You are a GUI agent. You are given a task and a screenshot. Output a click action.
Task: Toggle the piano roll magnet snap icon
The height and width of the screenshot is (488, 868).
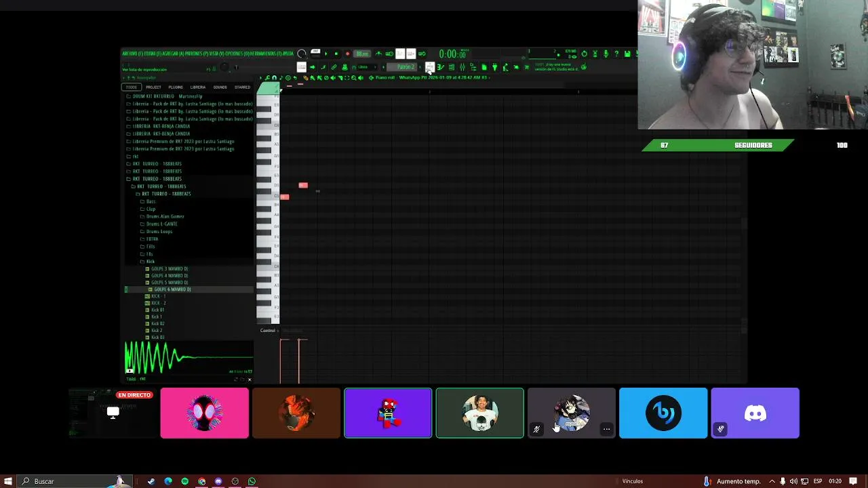tap(275, 77)
